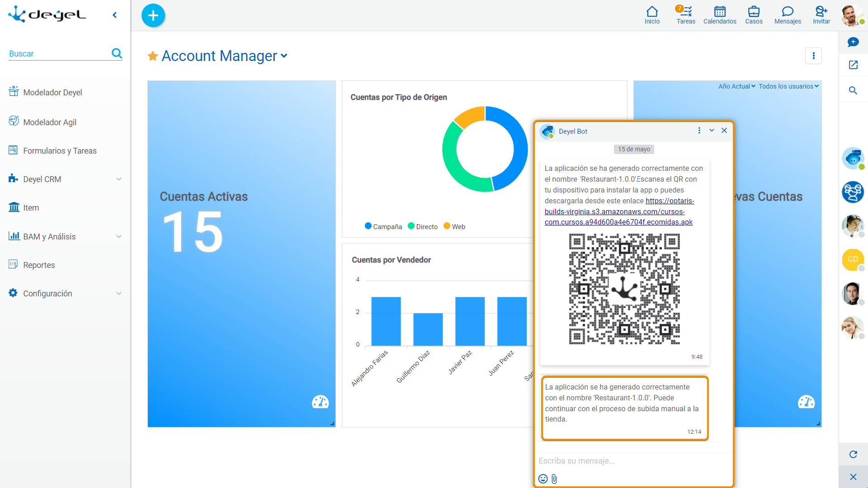Enable star favorite for Account Manager

[154, 56]
